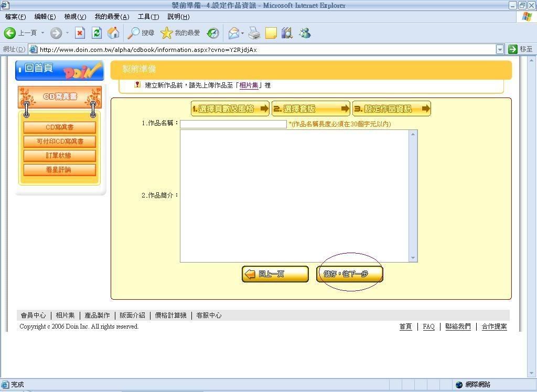The image size is (537, 392).
Task: Click the 回上一頁 button
Action: pos(275,274)
